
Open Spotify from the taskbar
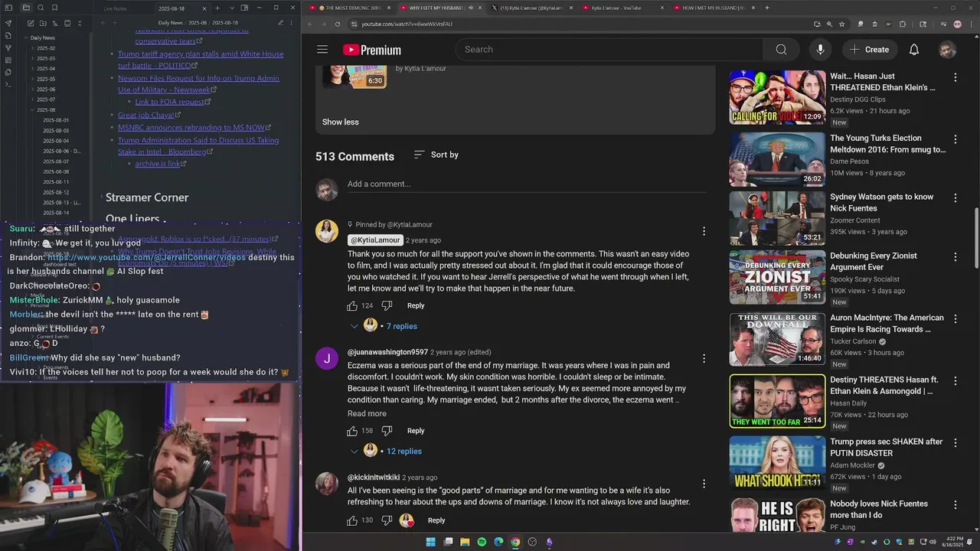(x=482, y=542)
